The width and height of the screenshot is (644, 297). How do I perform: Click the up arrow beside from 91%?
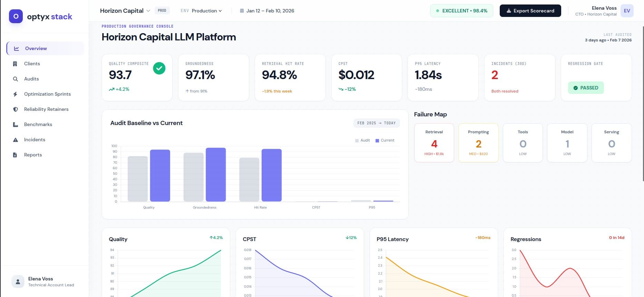(x=187, y=91)
